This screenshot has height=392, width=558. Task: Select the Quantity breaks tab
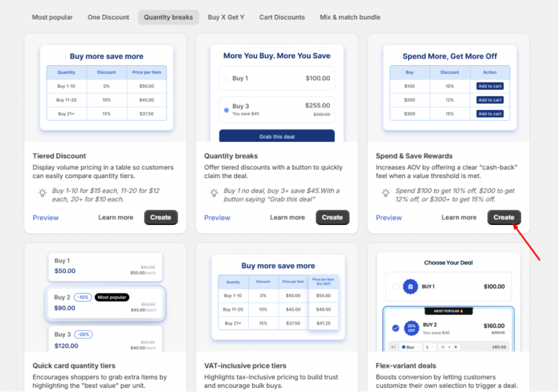[168, 17]
